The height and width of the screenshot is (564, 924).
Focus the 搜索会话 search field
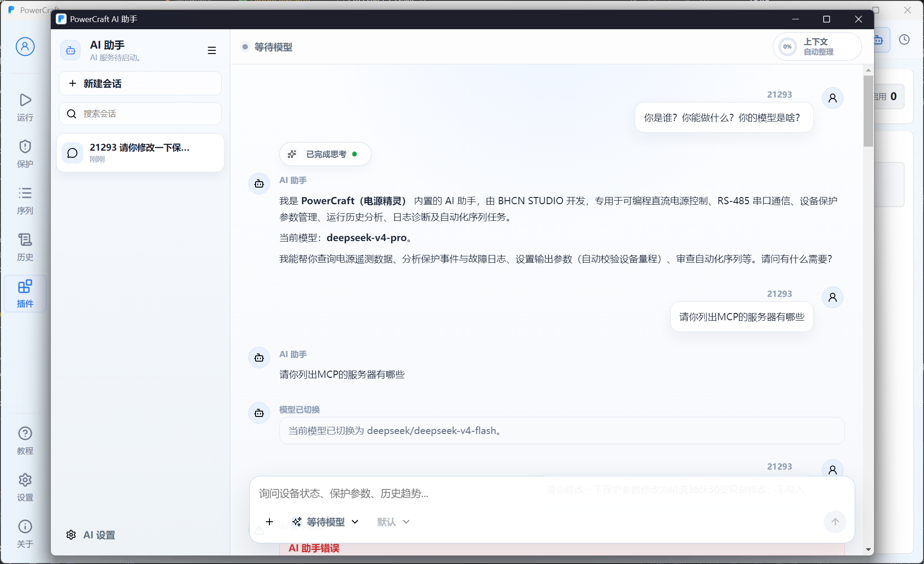pos(140,113)
